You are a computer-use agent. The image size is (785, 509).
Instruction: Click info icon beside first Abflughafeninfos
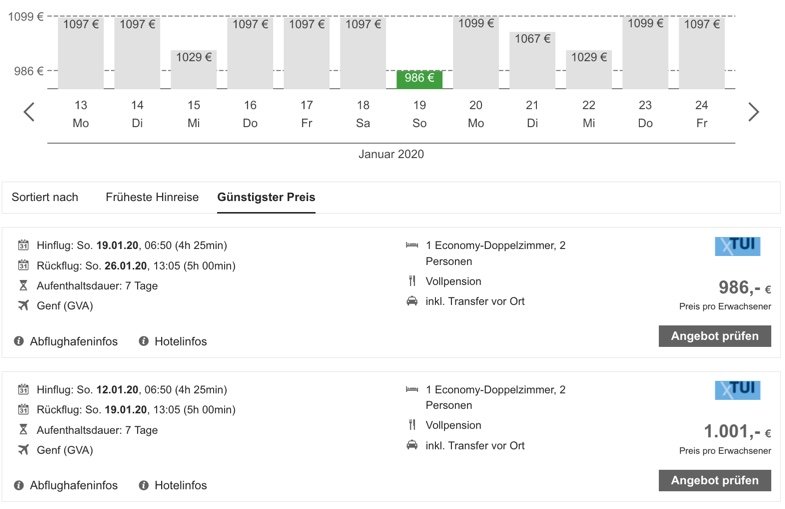[x=19, y=342]
